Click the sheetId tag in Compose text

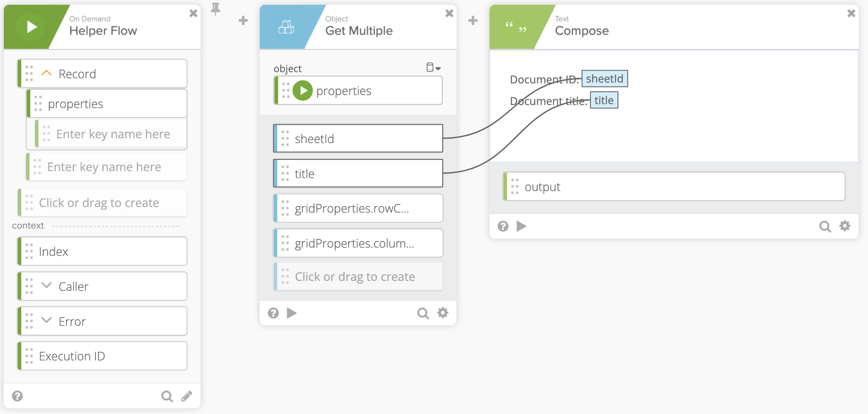605,79
